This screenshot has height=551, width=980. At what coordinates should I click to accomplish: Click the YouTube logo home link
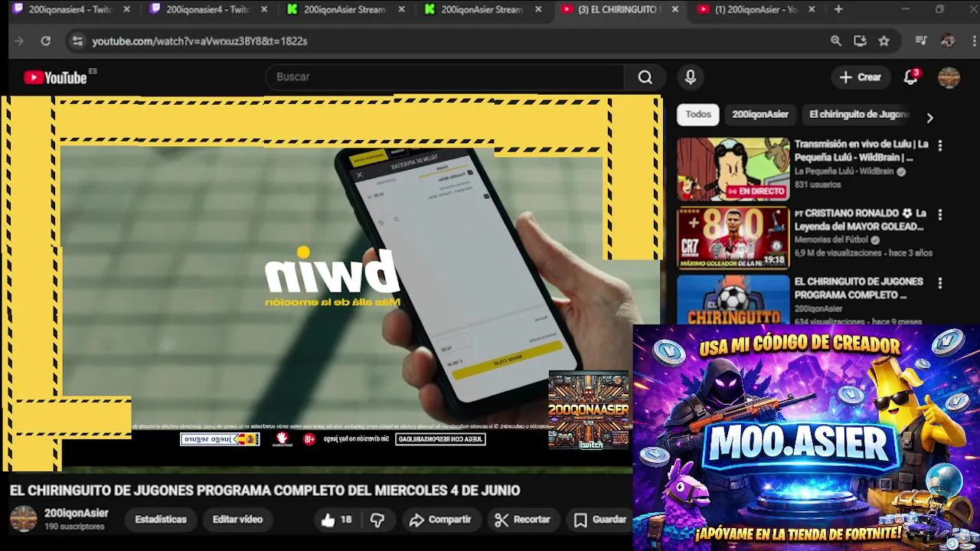coord(55,77)
